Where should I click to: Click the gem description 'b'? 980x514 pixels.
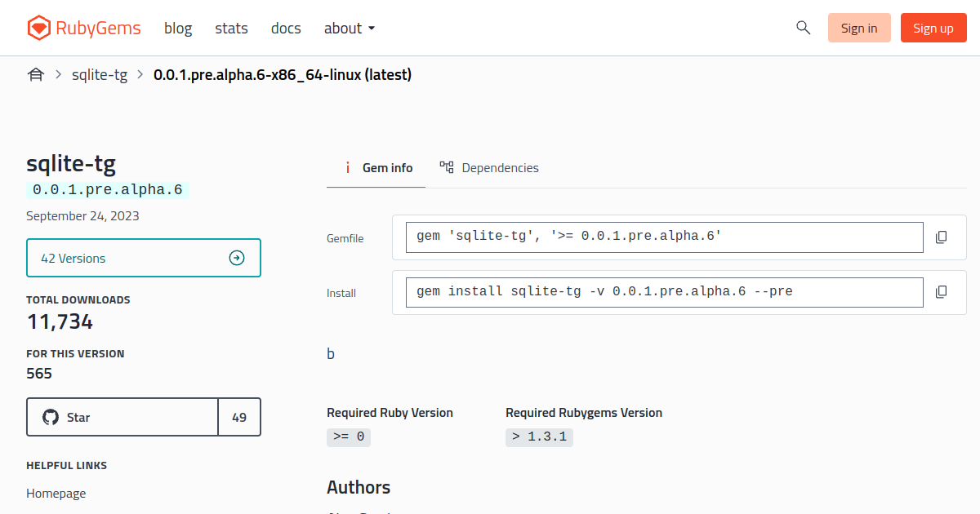pyautogui.click(x=331, y=353)
